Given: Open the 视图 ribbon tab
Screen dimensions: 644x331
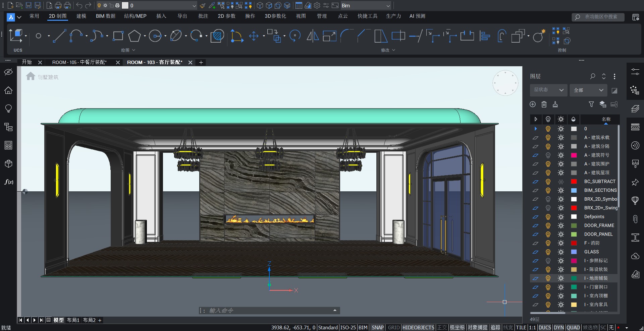Looking at the screenshot, I should click(301, 16).
